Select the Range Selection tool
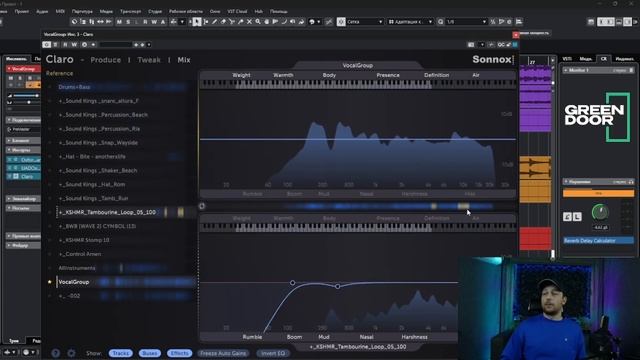This screenshot has width=640, height=360. point(206,22)
